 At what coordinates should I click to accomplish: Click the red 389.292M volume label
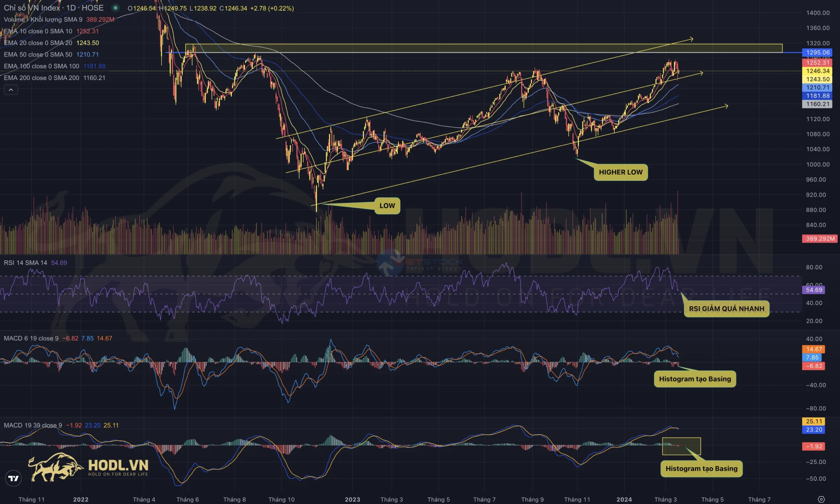click(820, 238)
